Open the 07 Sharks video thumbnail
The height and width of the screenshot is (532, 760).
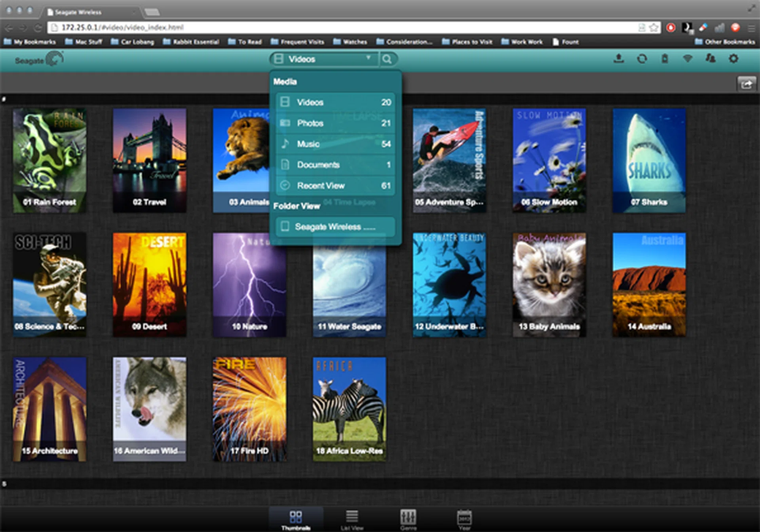click(649, 160)
